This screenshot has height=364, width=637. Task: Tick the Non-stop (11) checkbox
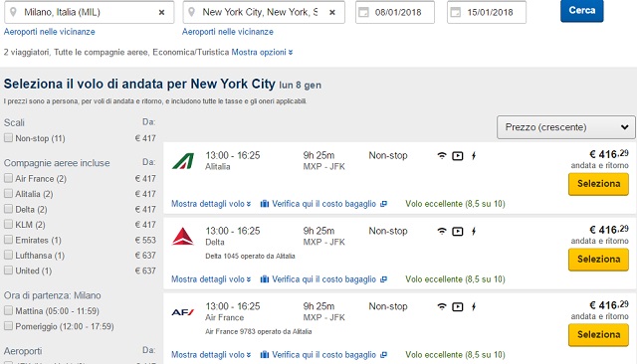[x=8, y=138]
